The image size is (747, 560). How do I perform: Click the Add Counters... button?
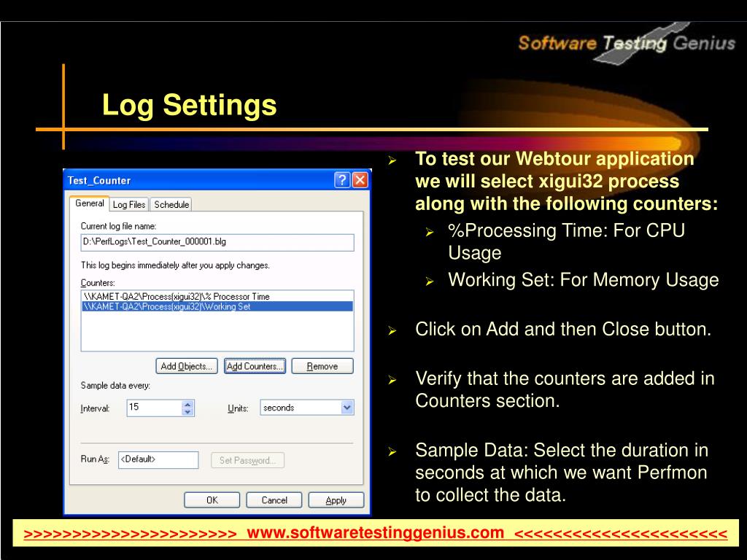tap(255, 366)
